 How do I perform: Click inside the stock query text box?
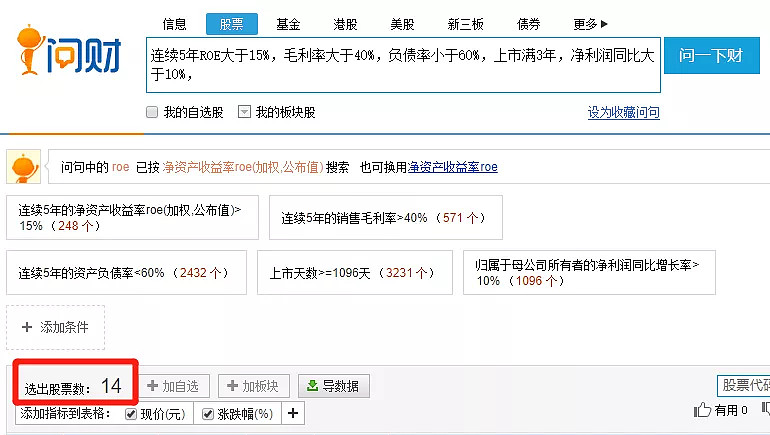[400, 65]
